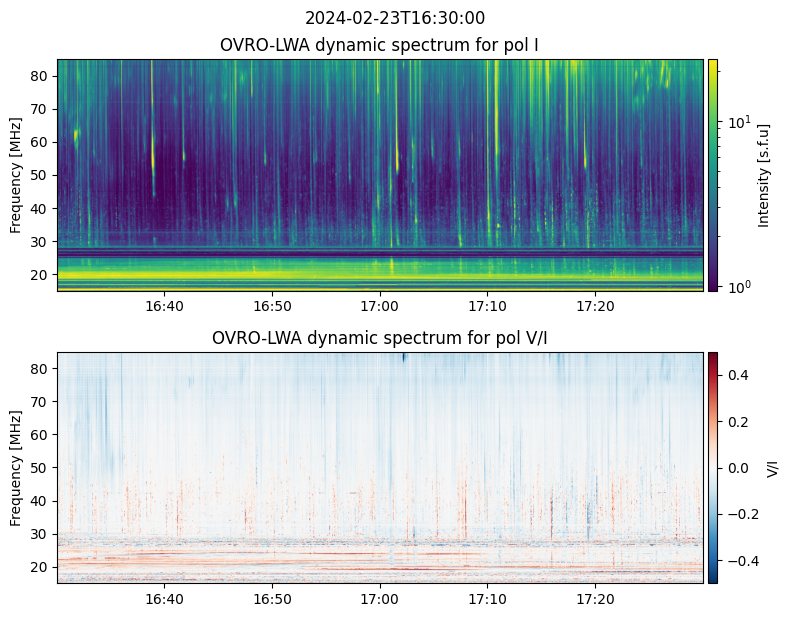Click the bottom plot's Frequency [MHz] axis label
Viewport: 789px width, 617px height.
click(16, 467)
